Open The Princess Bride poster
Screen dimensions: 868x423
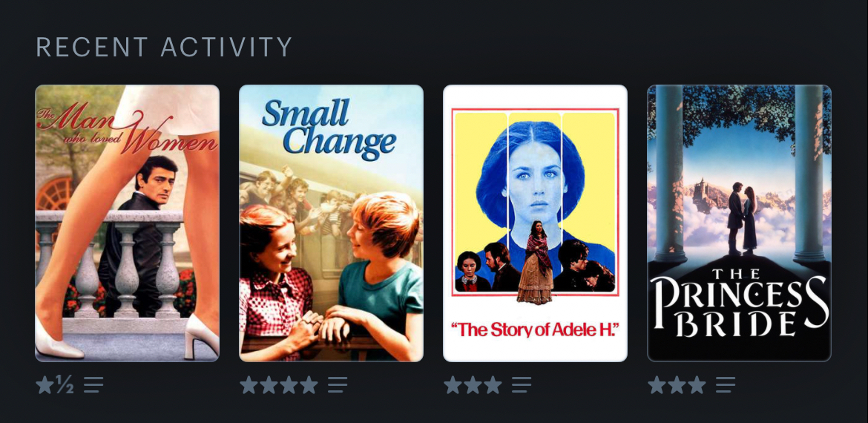click(x=739, y=223)
